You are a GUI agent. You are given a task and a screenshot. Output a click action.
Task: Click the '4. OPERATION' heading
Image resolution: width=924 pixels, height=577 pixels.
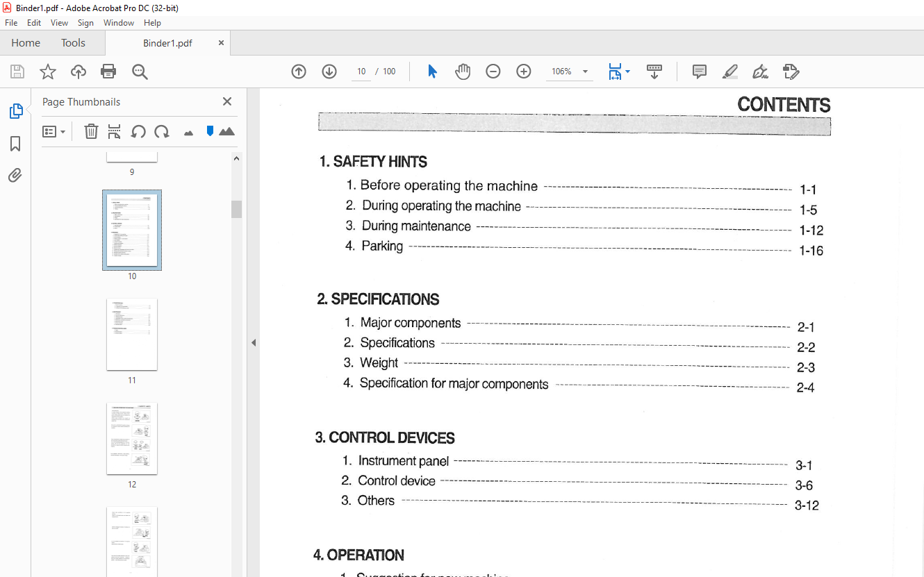(x=358, y=555)
